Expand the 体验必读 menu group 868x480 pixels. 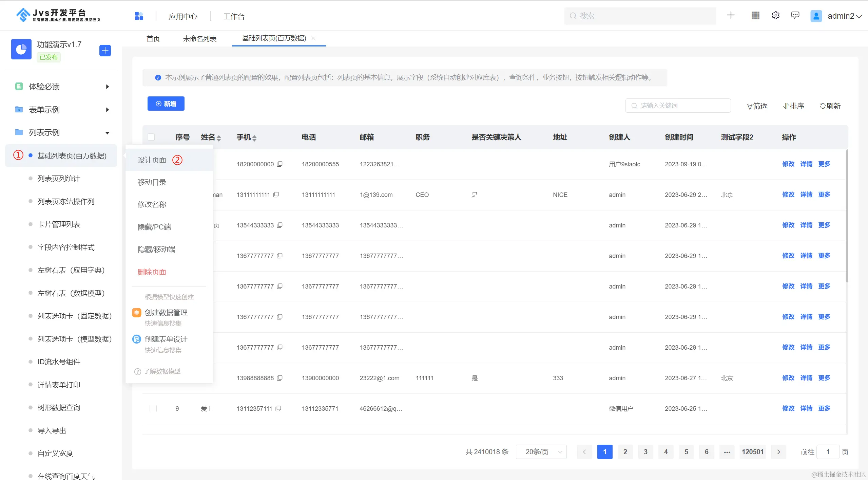click(107, 87)
